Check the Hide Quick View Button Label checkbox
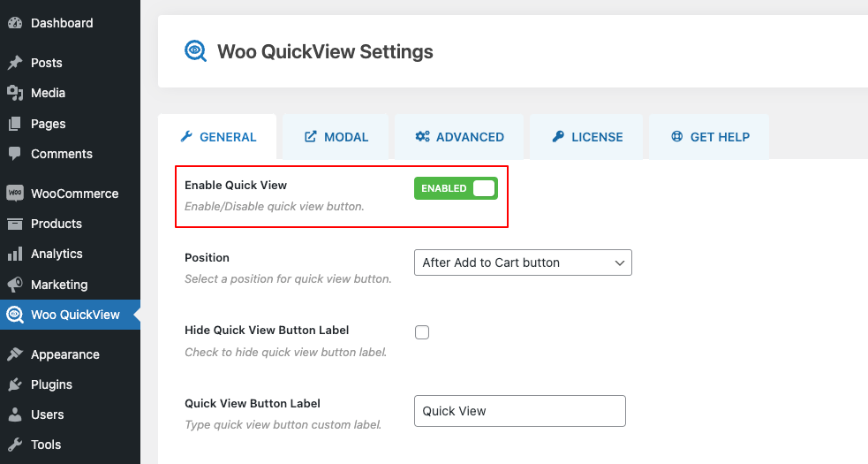The image size is (868, 464). [422, 332]
